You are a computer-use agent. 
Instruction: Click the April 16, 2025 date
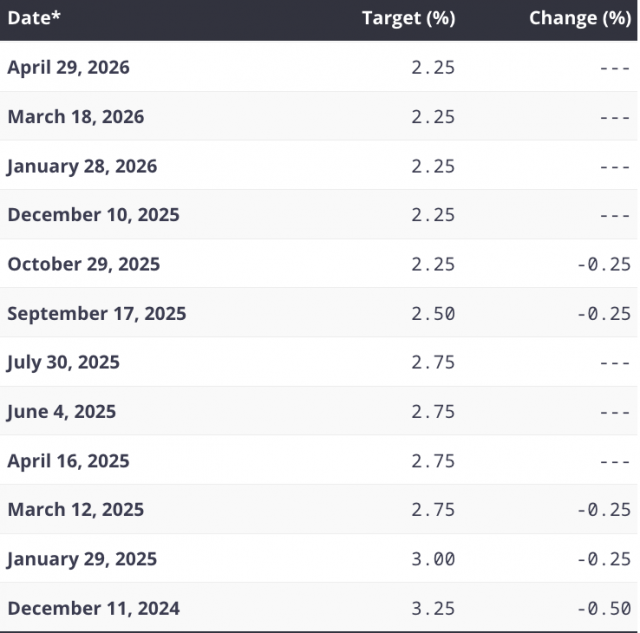68,461
